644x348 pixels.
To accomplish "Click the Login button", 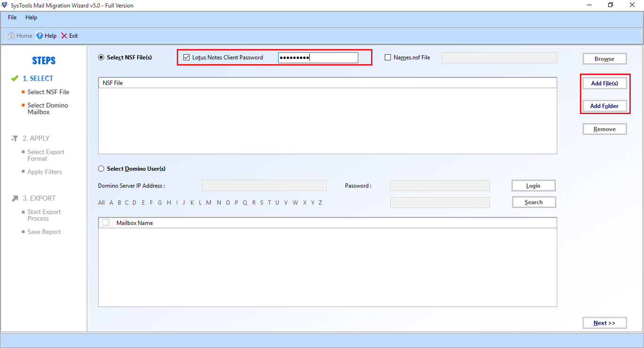I will [534, 186].
